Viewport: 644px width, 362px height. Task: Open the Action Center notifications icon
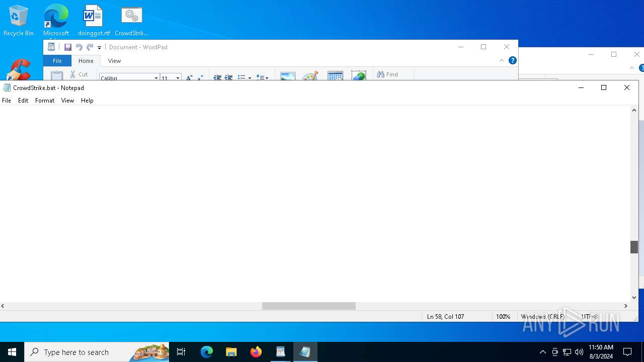click(627, 352)
